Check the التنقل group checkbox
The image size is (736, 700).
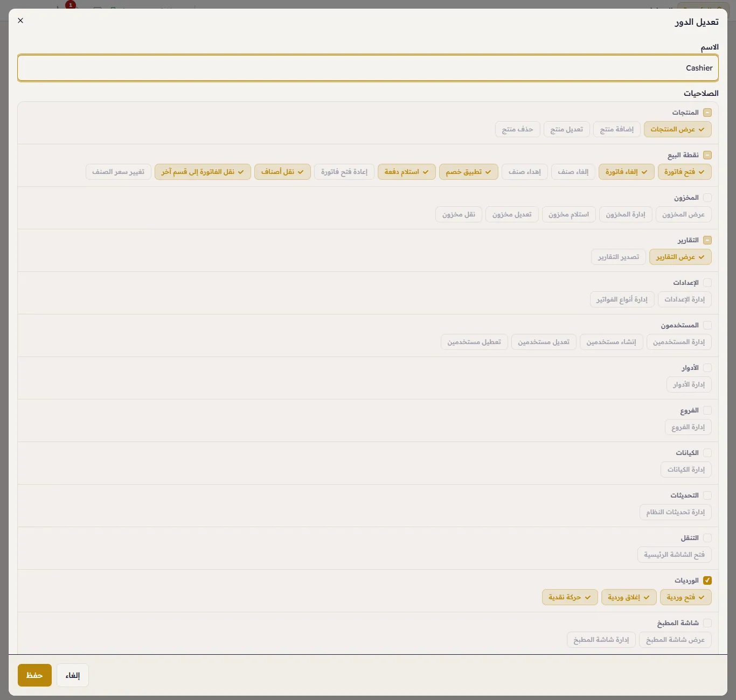[x=707, y=538]
